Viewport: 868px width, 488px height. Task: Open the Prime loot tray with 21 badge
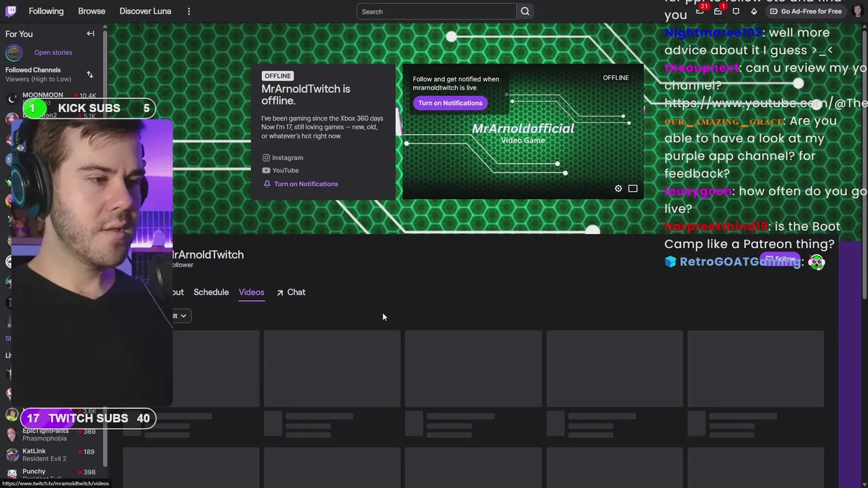(x=701, y=11)
